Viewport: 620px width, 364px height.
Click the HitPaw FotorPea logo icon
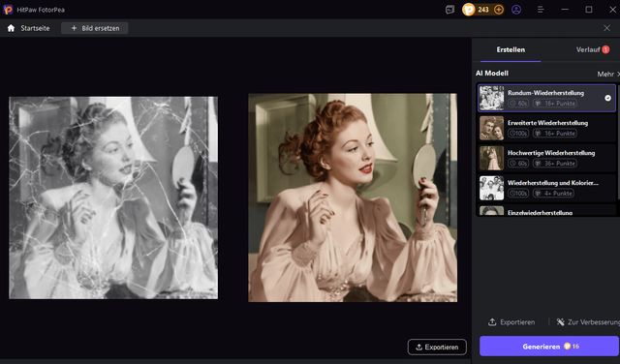8,10
